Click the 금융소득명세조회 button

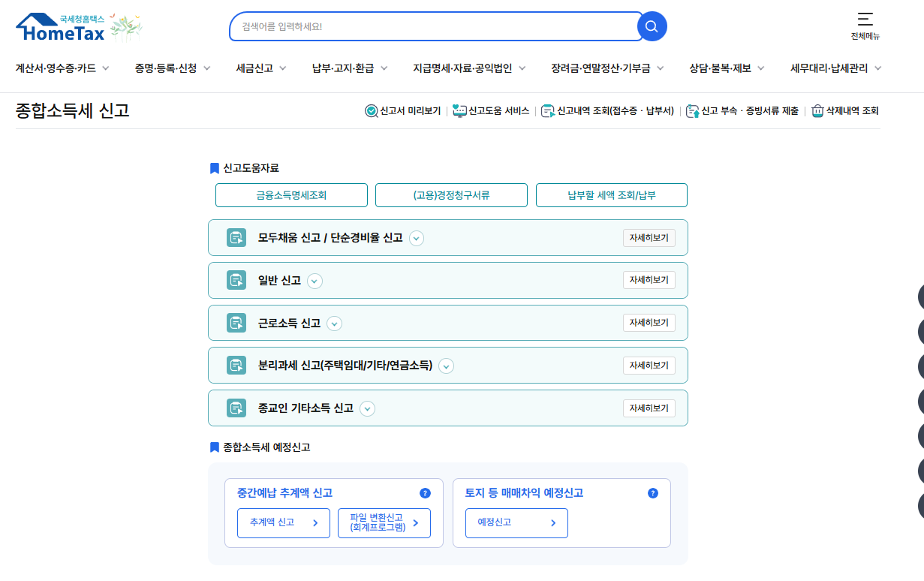pos(291,194)
